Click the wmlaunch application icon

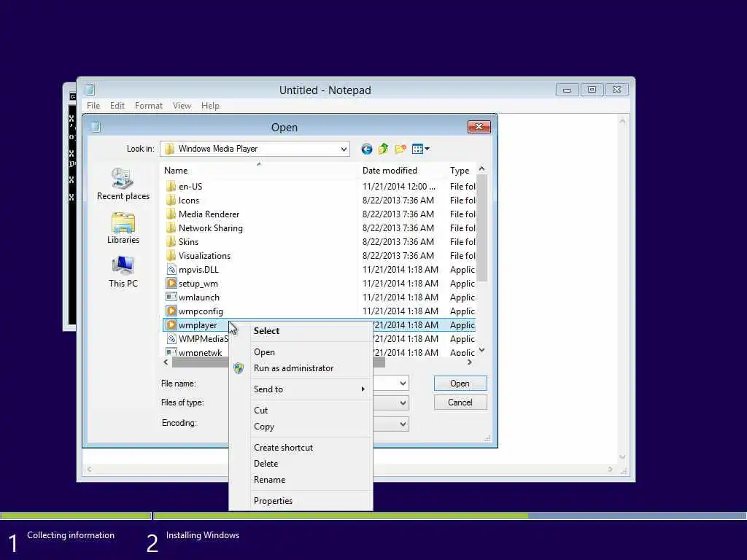[171, 297]
